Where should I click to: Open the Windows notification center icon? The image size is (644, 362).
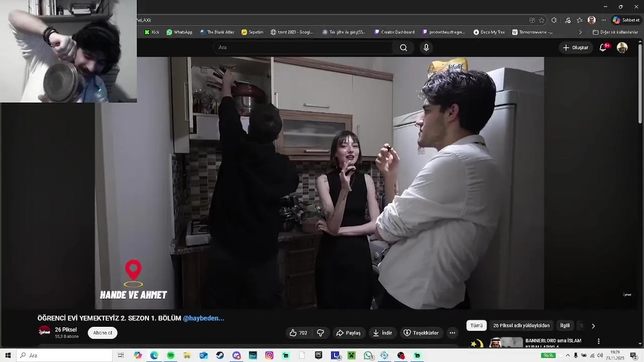(x=633, y=355)
